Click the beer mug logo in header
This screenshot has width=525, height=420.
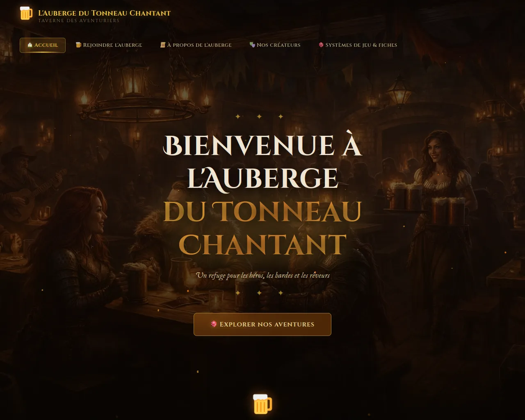coord(26,13)
